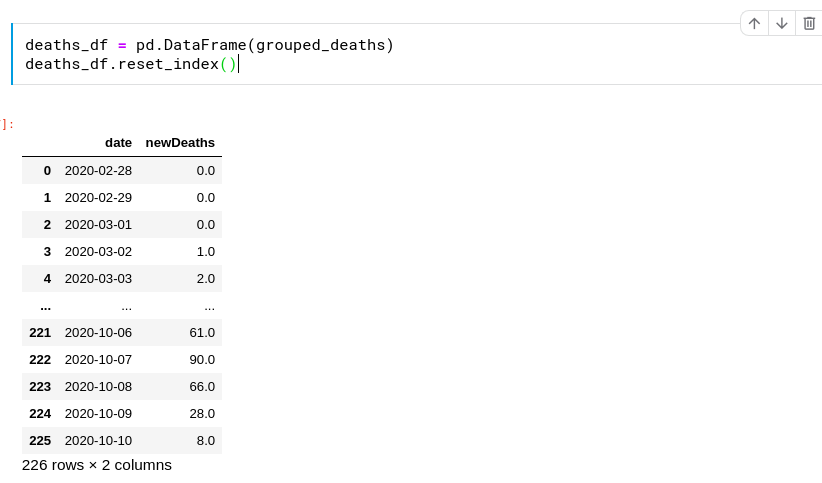Select newDeaths value 2.0
Screen dimensions: 822x483
[206, 278]
